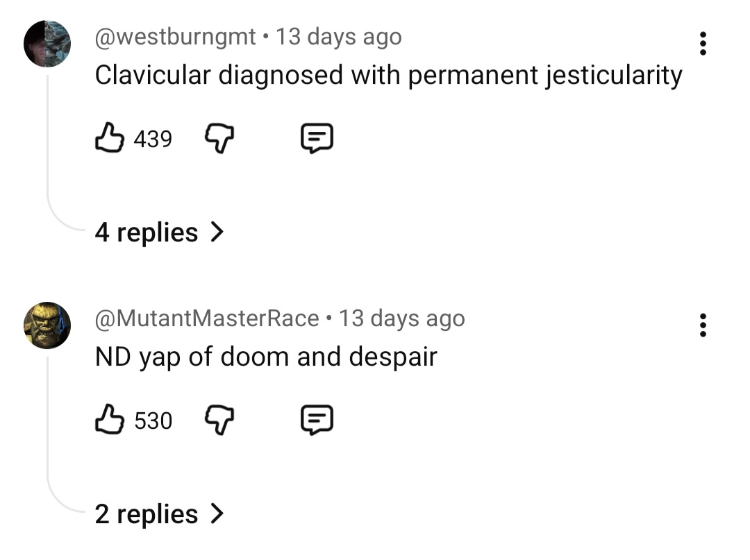
Task: Click the "13 days ago" timestamp beside @westburngmt
Action: (339, 37)
